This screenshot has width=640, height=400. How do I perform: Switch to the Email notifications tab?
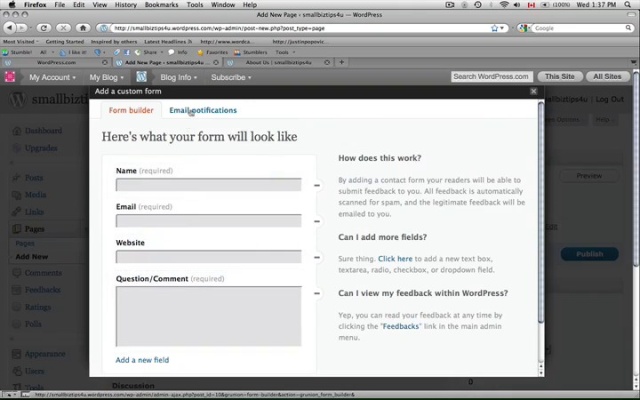click(x=203, y=110)
